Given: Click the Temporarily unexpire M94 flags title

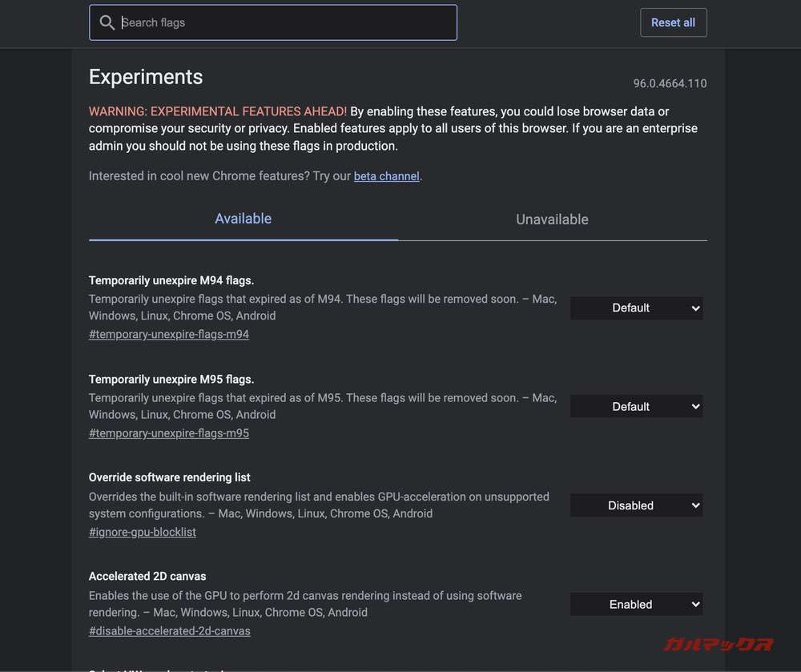Looking at the screenshot, I should pos(171,280).
